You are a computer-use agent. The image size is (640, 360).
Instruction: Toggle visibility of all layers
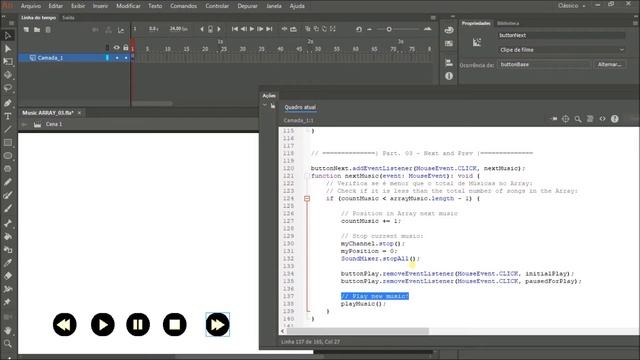[117, 48]
